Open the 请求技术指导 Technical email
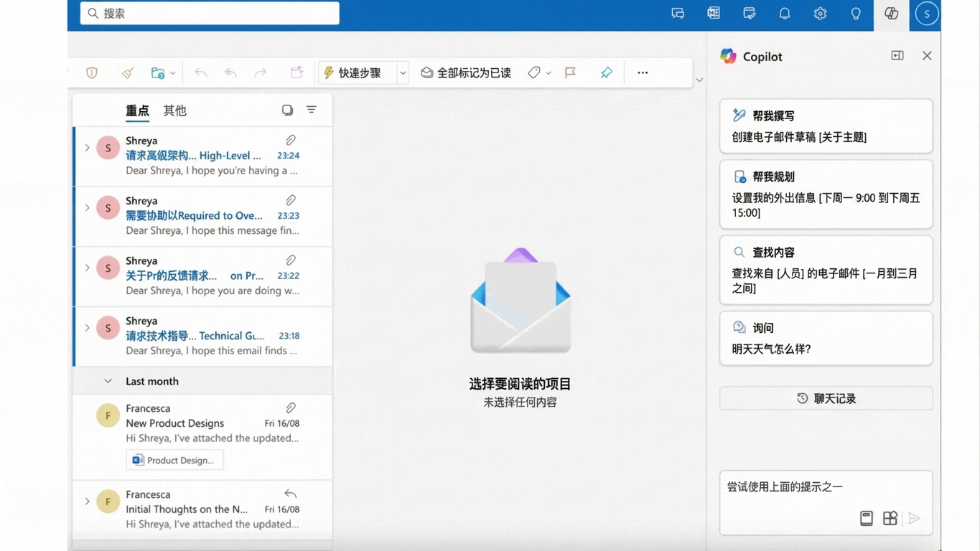The height and width of the screenshot is (551, 980). (x=202, y=336)
